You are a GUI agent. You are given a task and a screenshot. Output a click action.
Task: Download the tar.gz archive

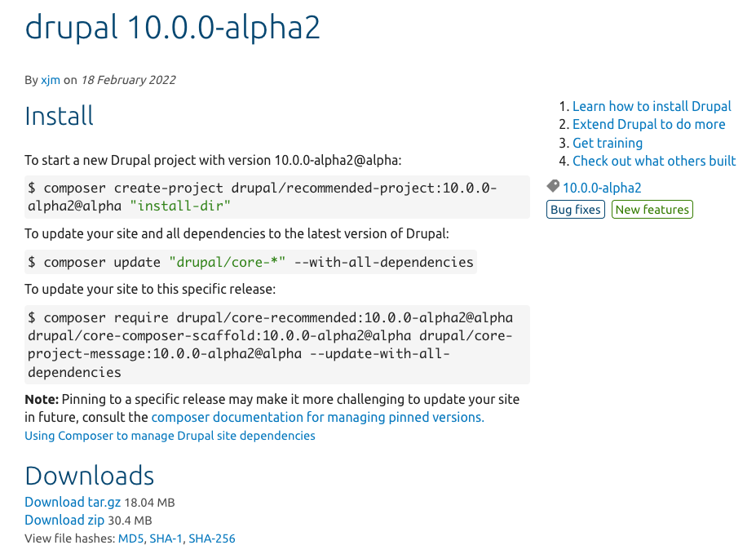(73, 503)
